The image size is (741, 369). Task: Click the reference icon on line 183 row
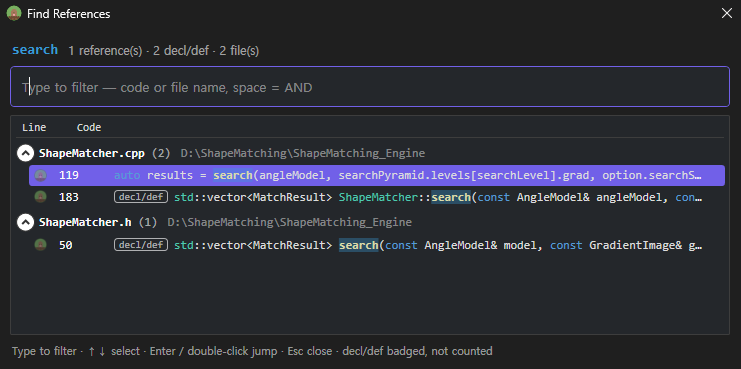point(41,197)
